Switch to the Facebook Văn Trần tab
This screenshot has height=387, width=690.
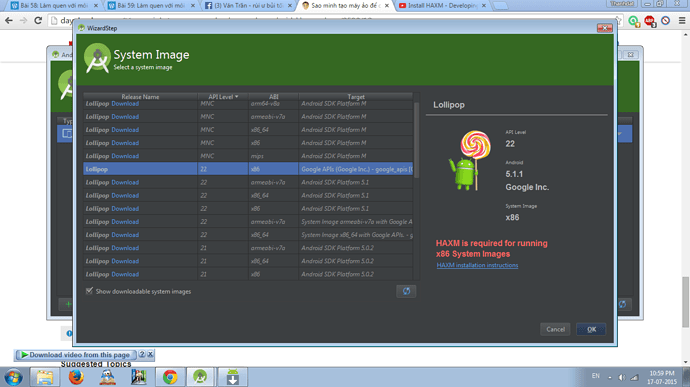click(248, 6)
